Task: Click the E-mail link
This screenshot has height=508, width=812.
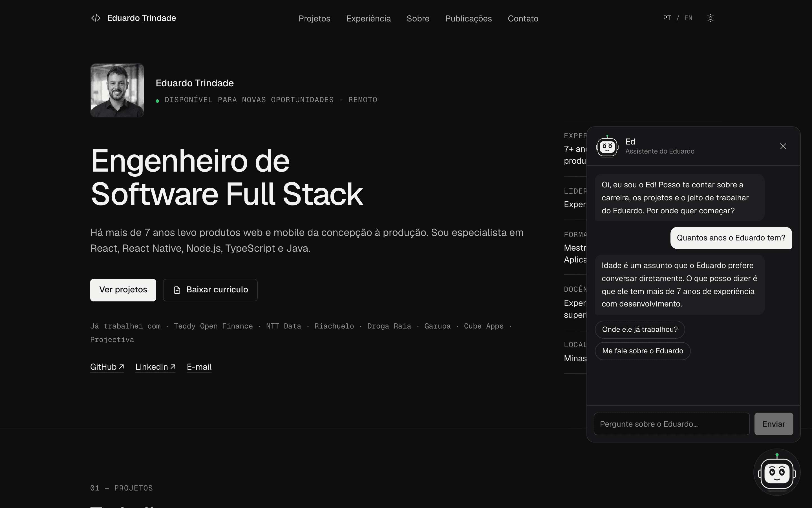Action: (199, 367)
